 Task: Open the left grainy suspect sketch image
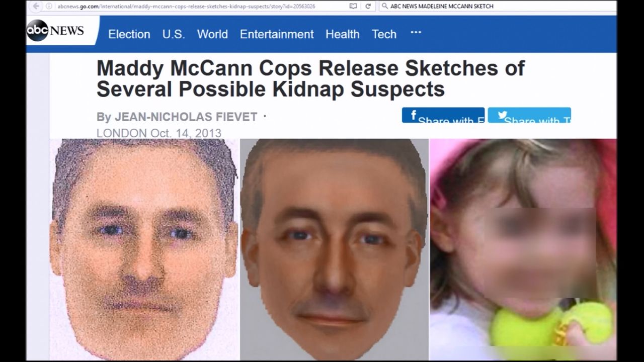[144, 249]
